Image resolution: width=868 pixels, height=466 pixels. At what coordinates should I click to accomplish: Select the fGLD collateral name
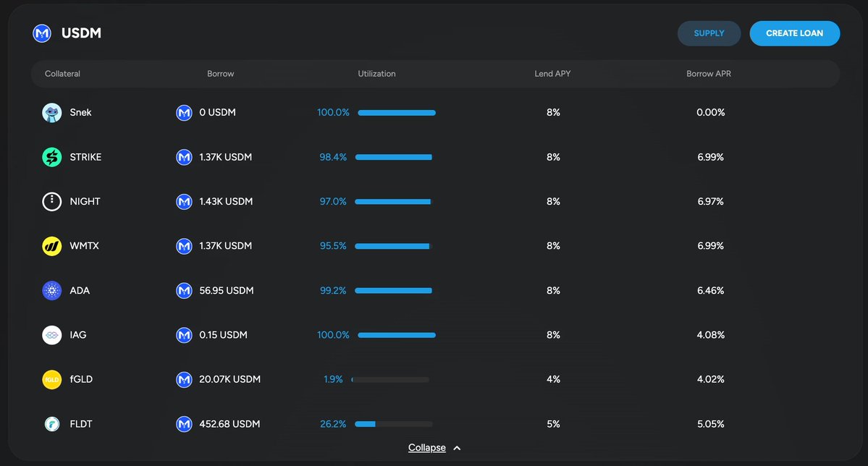click(x=81, y=380)
